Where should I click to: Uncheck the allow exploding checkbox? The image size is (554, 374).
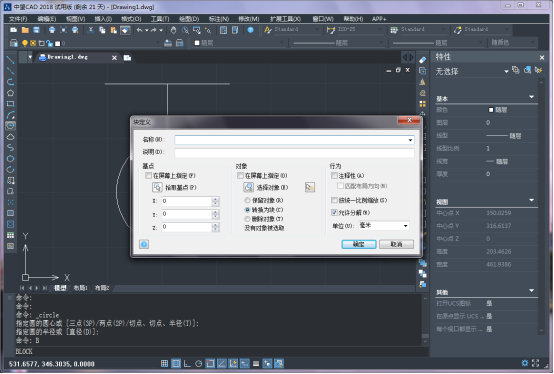(334, 213)
